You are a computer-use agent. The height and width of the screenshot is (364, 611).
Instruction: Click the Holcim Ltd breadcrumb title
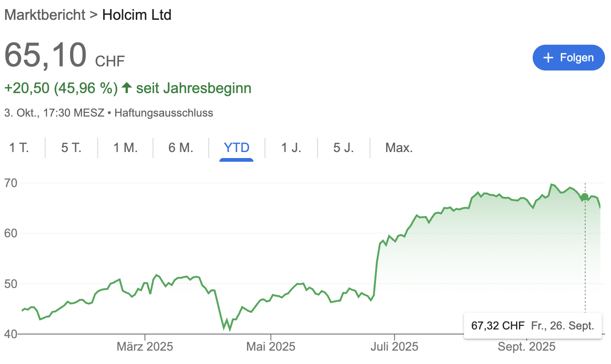(x=137, y=15)
